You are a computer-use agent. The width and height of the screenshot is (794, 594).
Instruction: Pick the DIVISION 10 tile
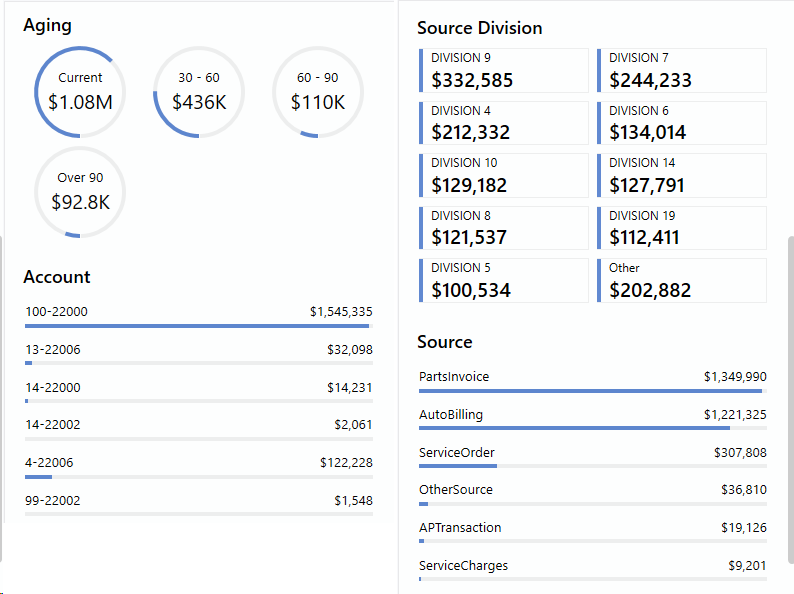505,175
